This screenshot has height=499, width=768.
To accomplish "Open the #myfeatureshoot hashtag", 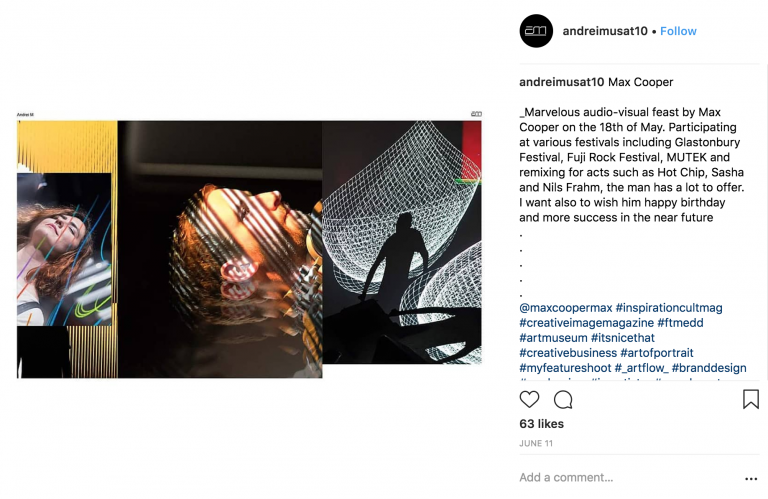I will coord(565,368).
